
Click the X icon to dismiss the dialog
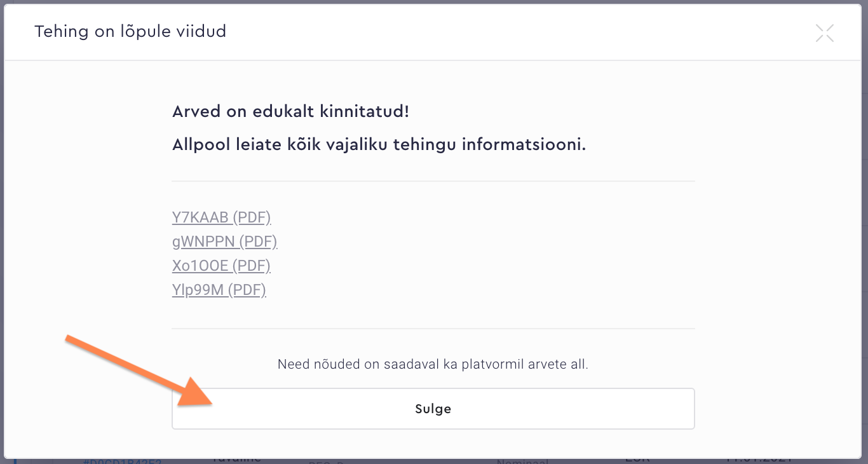click(x=824, y=32)
